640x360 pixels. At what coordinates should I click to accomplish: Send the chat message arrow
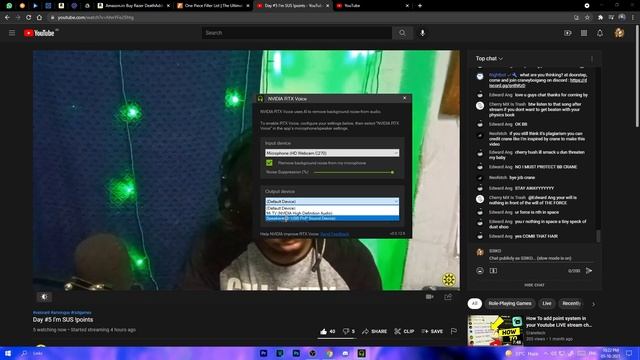click(x=589, y=271)
